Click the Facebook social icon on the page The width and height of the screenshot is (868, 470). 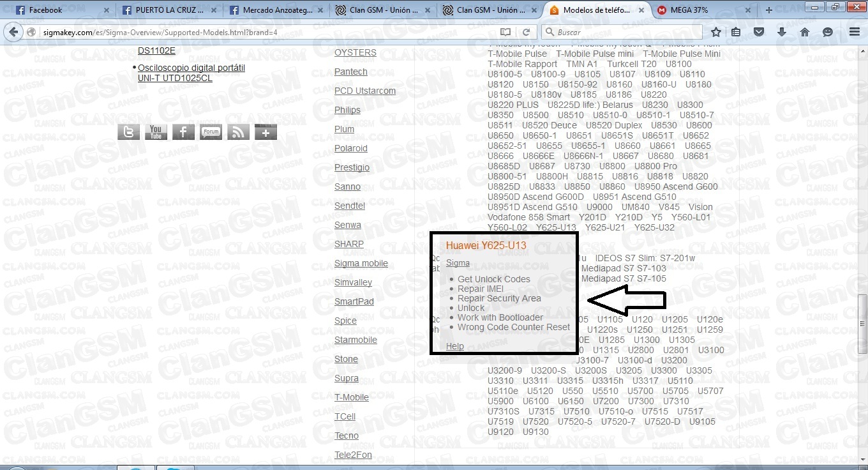tap(183, 132)
